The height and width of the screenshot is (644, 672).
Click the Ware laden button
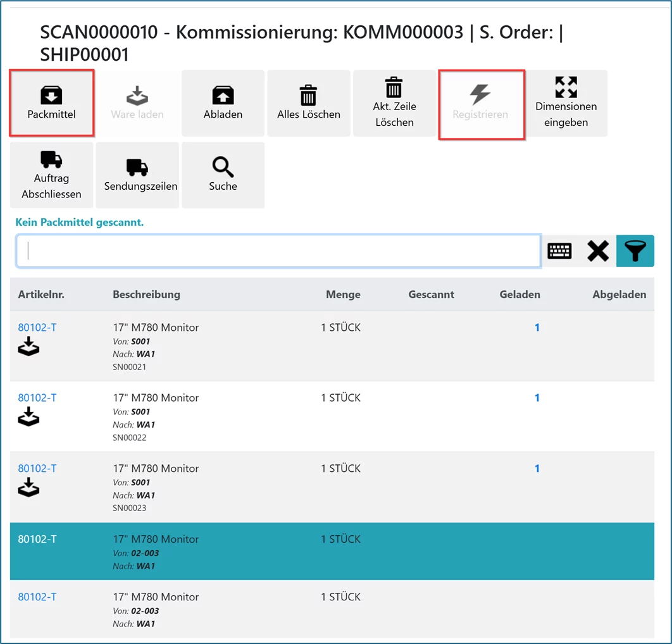coord(137,103)
